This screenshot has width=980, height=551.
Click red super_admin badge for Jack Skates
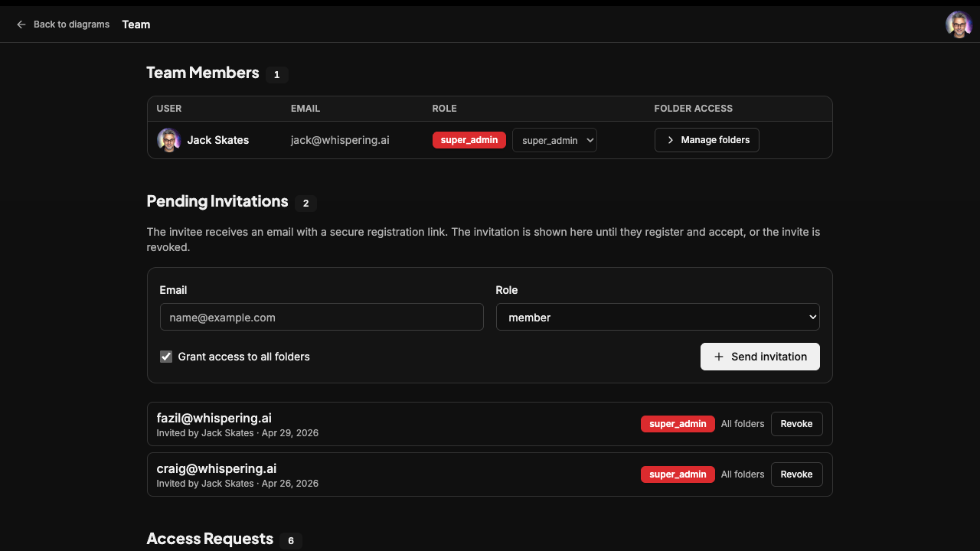[469, 140]
